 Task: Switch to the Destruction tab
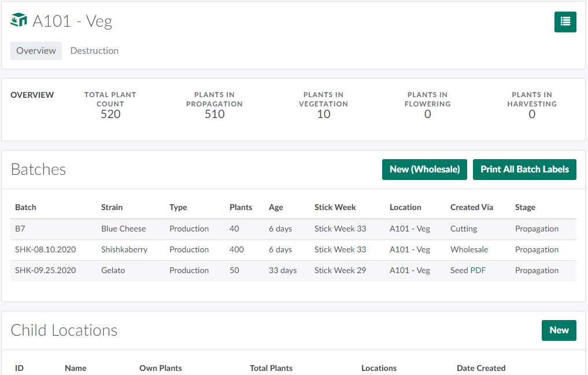point(94,51)
